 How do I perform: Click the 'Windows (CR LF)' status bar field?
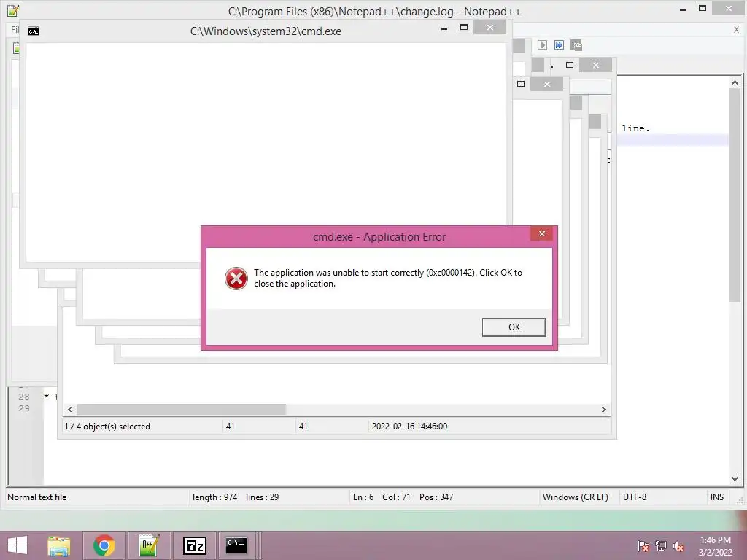(x=576, y=497)
